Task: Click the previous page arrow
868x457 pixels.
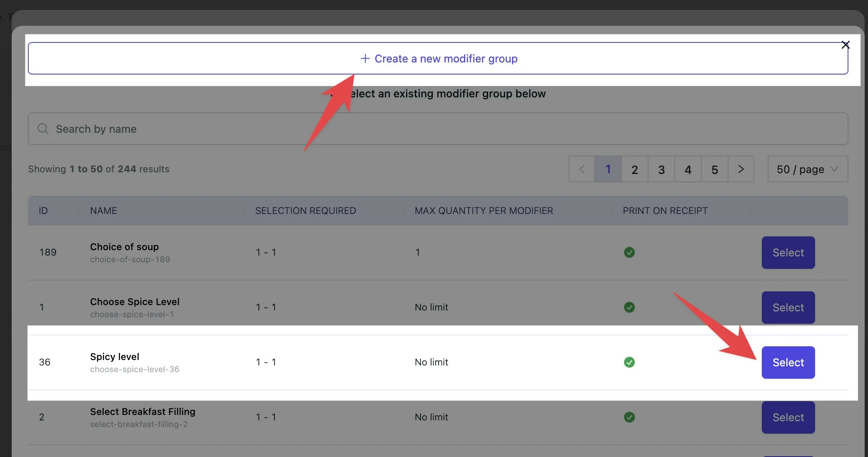Action: pyautogui.click(x=581, y=169)
